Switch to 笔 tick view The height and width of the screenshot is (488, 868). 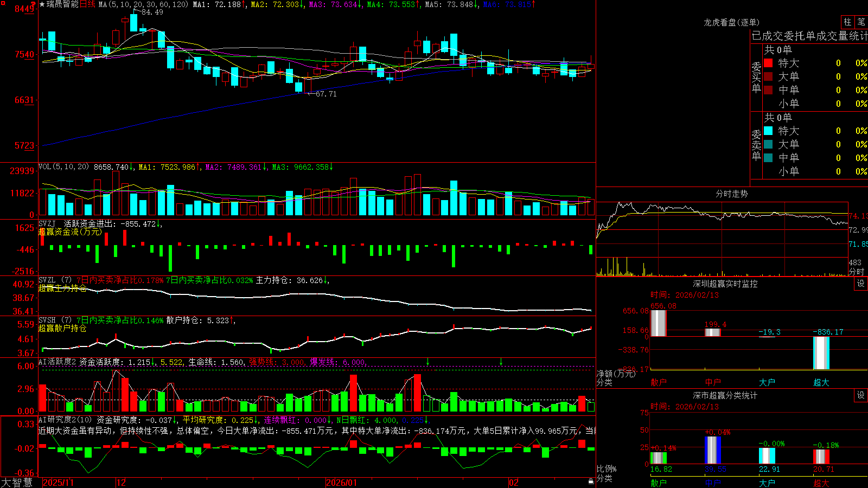(861, 22)
